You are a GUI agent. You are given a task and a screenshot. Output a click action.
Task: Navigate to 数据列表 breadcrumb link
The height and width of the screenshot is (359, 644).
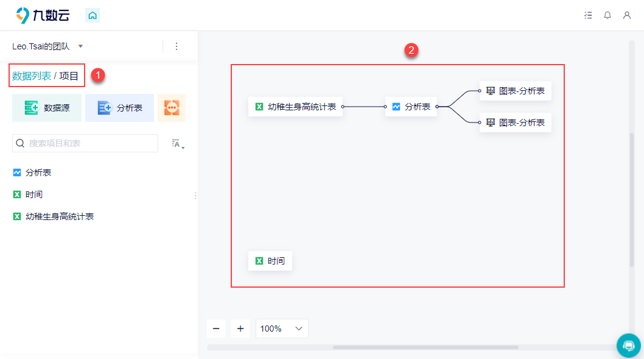[x=32, y=76]
